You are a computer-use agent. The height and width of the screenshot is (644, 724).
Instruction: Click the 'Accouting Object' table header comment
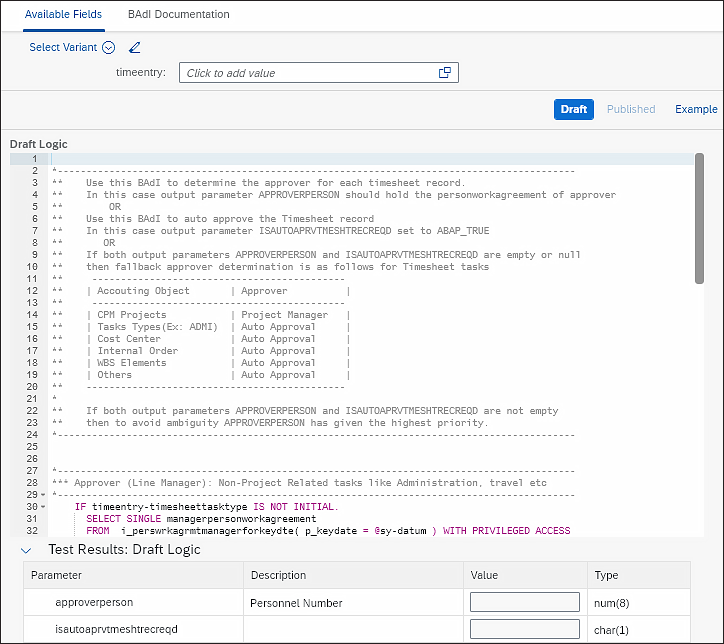pos(143,291)
